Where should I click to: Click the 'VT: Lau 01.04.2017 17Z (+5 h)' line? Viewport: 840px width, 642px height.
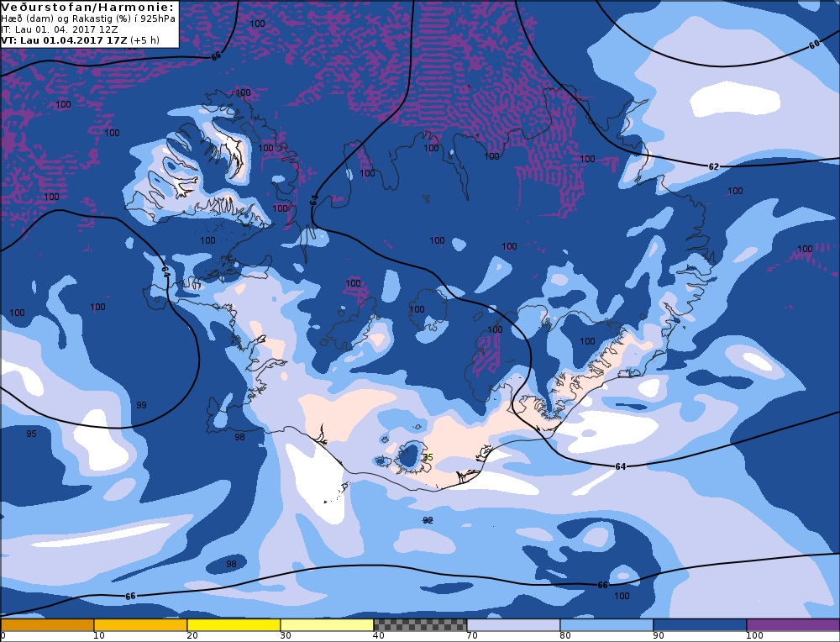click(80, 40)
